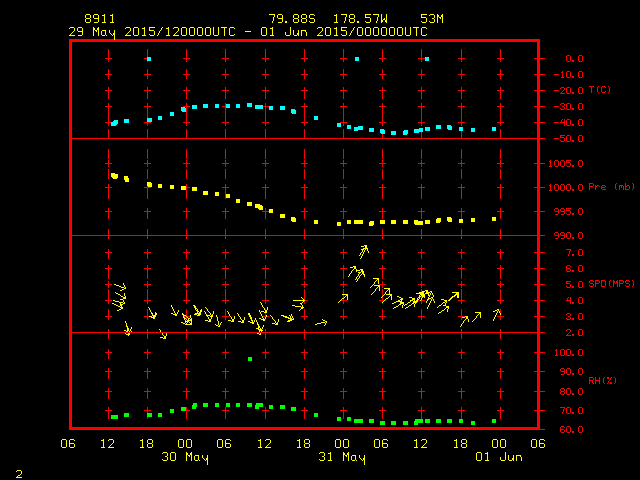Click the last cyan temperature point before 01 Jun
Viewport: 640px width, 480px height.
point(494,129)
